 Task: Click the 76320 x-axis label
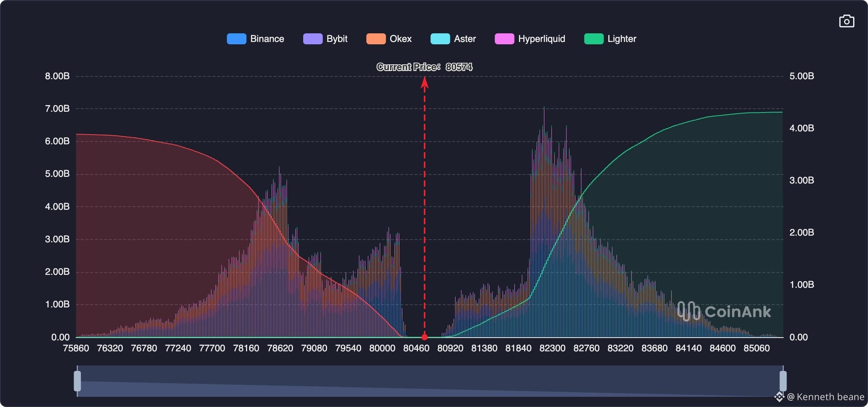[x=110, y=348]
